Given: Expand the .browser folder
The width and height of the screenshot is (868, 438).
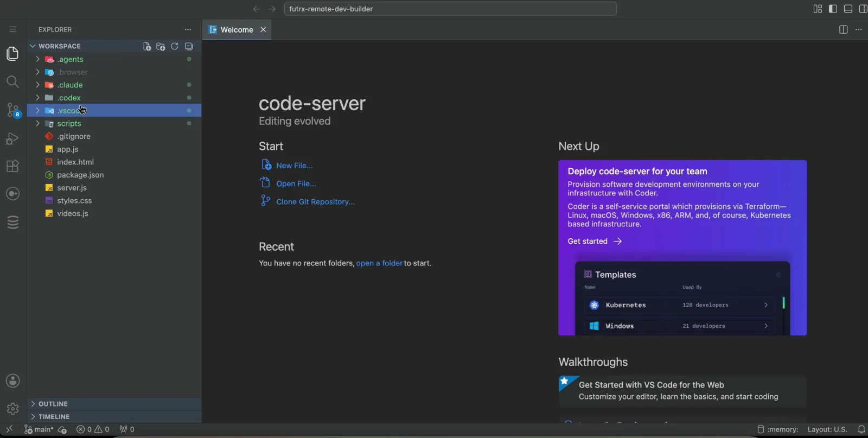Looking at the screenshot, I should (114, 72).
